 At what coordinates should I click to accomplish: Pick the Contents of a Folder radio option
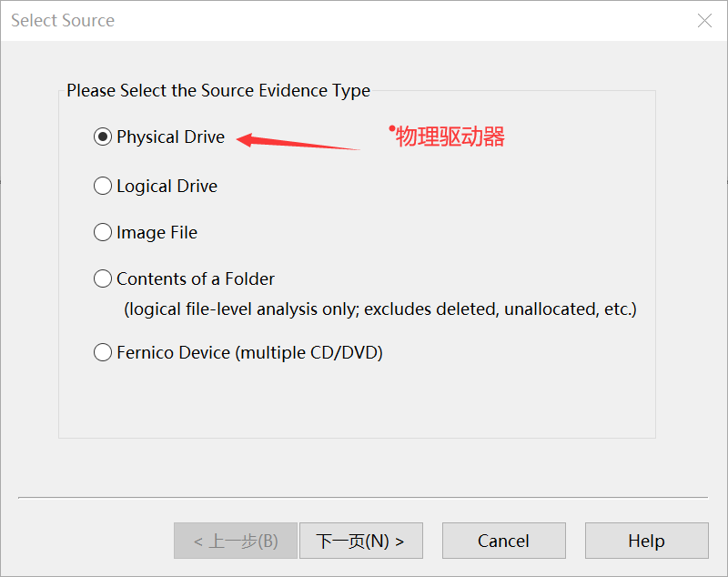(103, 278)
